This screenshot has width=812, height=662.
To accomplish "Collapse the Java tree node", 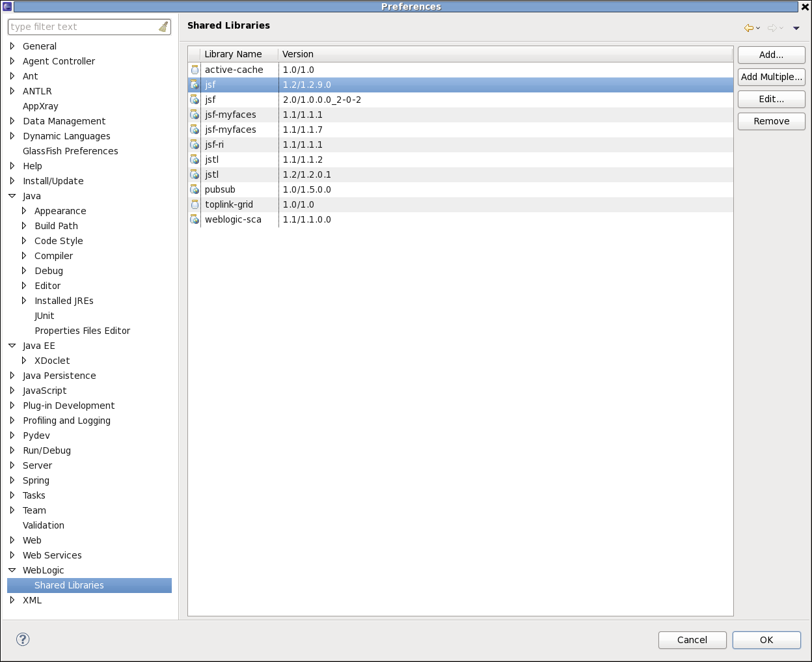I will coord(12,196).
